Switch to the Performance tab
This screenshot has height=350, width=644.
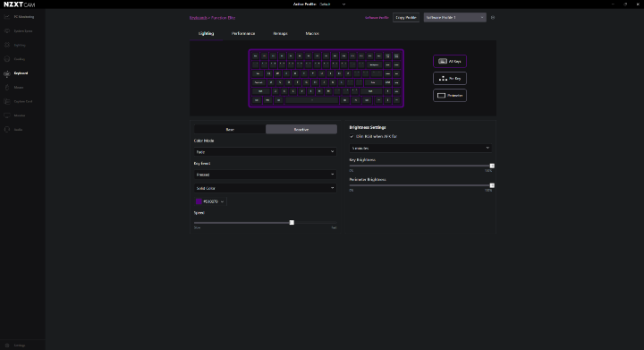pyautogui.click(x=243, y=34)
